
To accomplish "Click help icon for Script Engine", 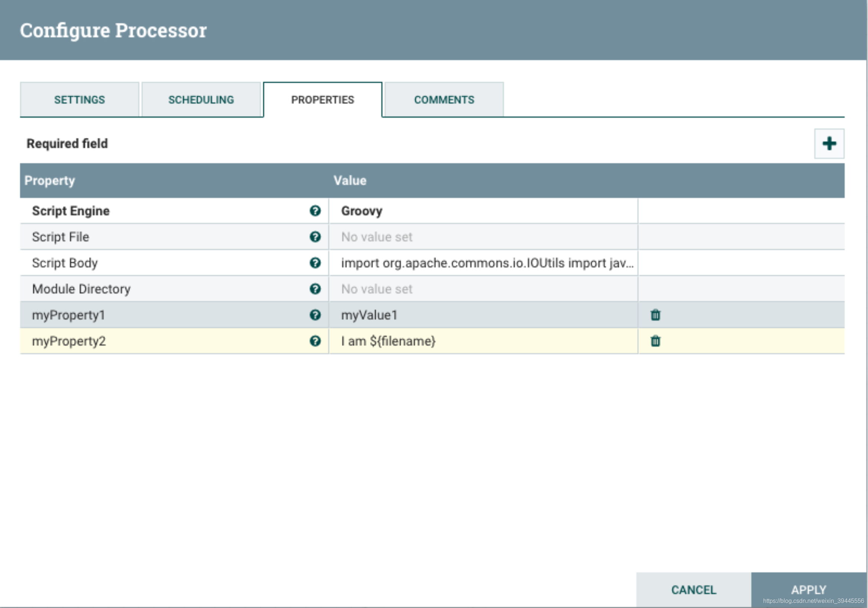I will point(315,211).
